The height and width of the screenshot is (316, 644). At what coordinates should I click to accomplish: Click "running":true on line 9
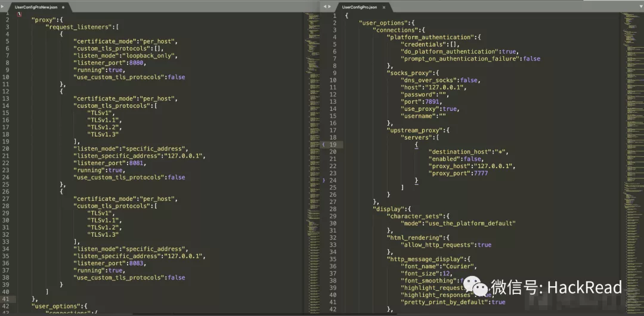point(100,70)
